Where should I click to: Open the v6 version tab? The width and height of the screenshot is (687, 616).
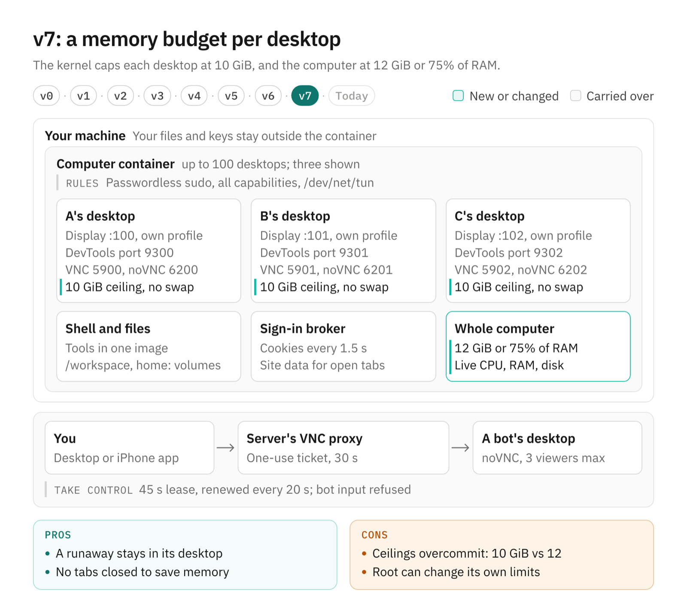click(x=268, y=96)
